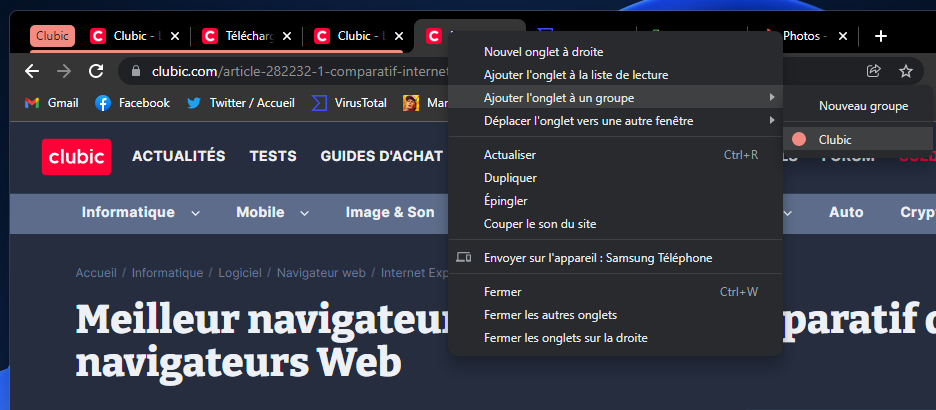Open TESTS section
The image size is (936, 410).
click(273, 156)
